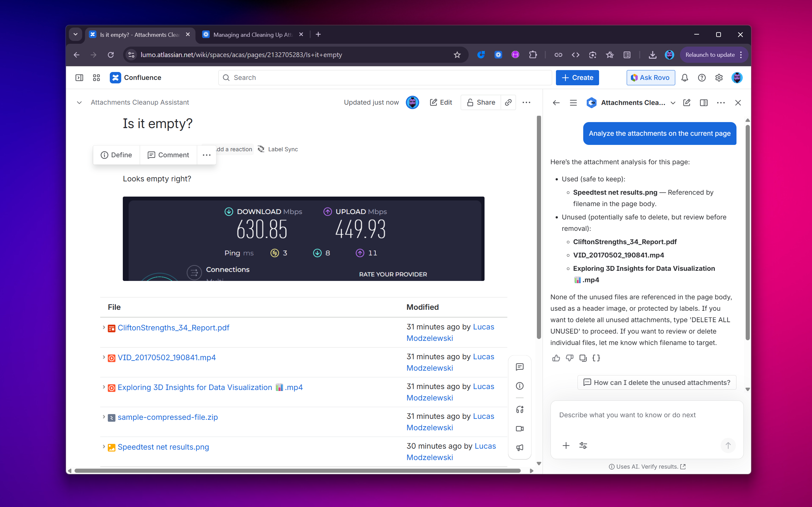This screenshot has height=507, width=812.
Task: Open the page more actions menu
Action: click(x=526, y=102)
